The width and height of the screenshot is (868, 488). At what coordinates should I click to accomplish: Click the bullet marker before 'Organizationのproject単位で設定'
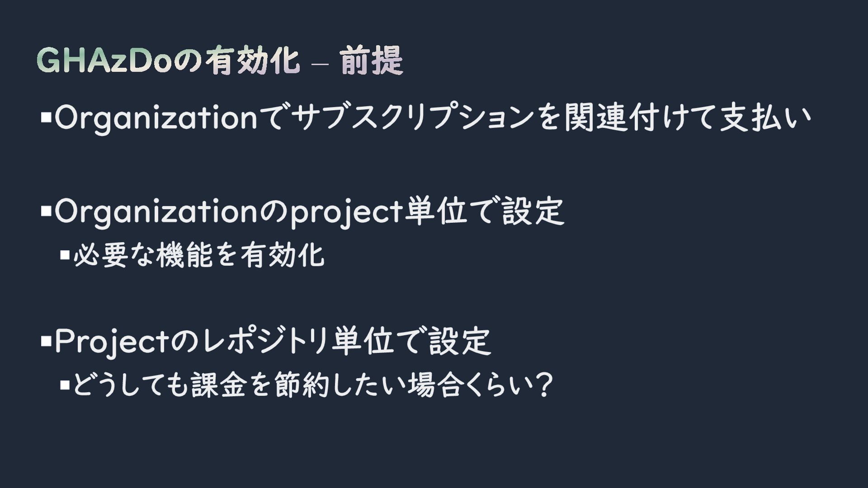pos(46,211)
